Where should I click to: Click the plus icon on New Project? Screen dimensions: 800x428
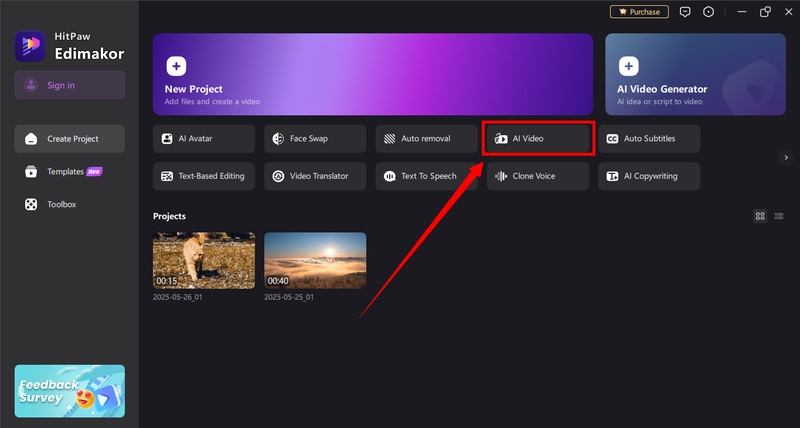(176, 66)
